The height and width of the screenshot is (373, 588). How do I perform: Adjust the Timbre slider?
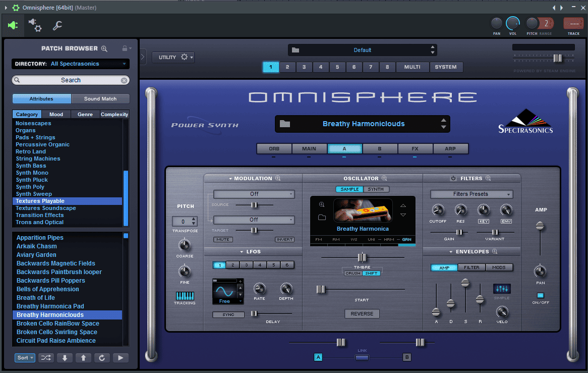click(x=362, y=257)
